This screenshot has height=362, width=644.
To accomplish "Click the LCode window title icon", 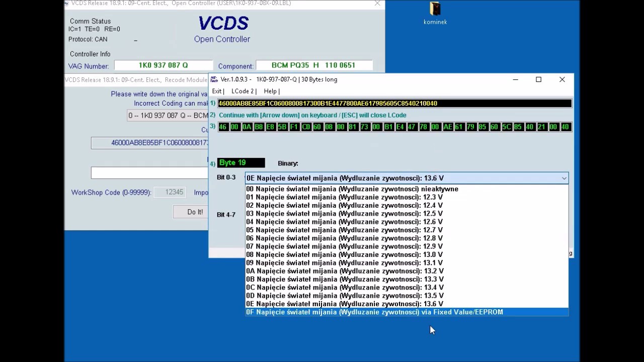I will [214, 79].
